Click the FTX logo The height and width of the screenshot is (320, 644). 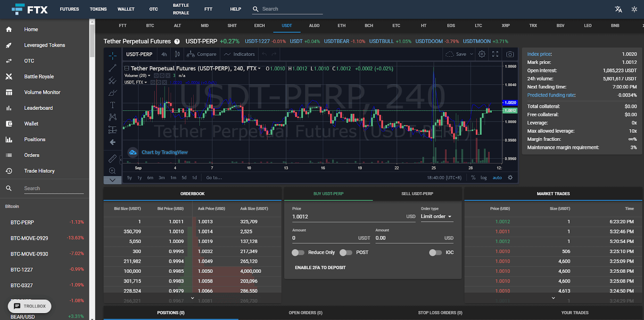point(30,9)
